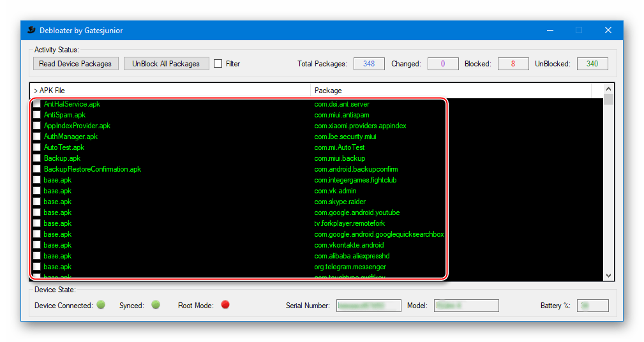The height and width of the screenshot is (342, 644).
Task: Sort by the Package column header
Action: coord(451,91)
